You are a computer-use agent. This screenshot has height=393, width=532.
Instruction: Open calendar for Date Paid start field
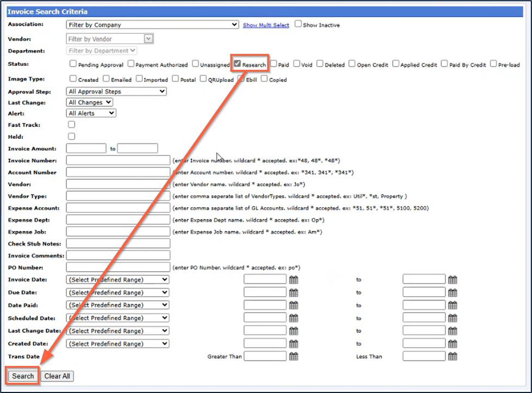(x=293, y=305)
